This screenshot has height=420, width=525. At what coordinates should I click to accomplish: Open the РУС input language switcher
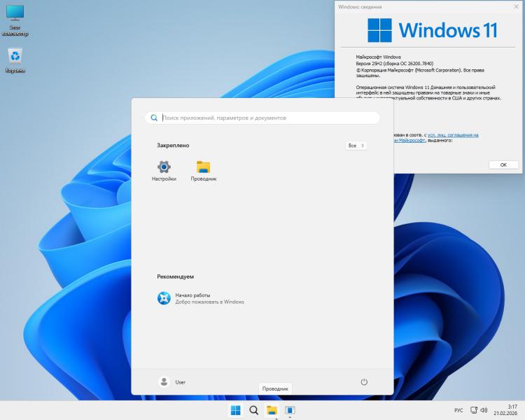pos(458,410)
